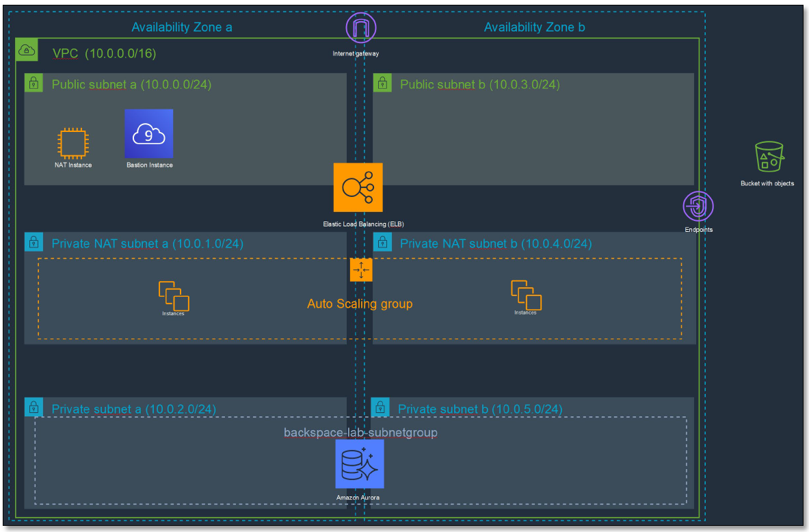Click Instances caption in Private NAT subnet a

[174, 314]
